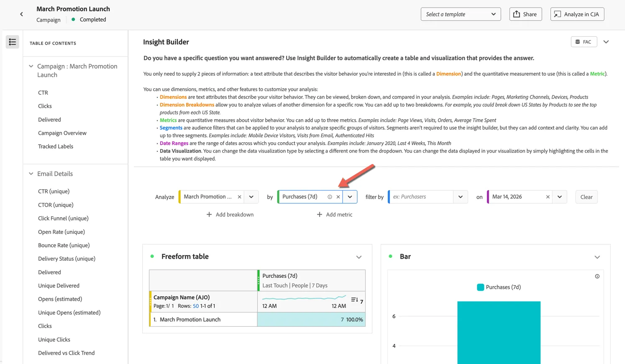
Task: Go to Tracked Labels in table of contents
Action: tap(56, 146)
